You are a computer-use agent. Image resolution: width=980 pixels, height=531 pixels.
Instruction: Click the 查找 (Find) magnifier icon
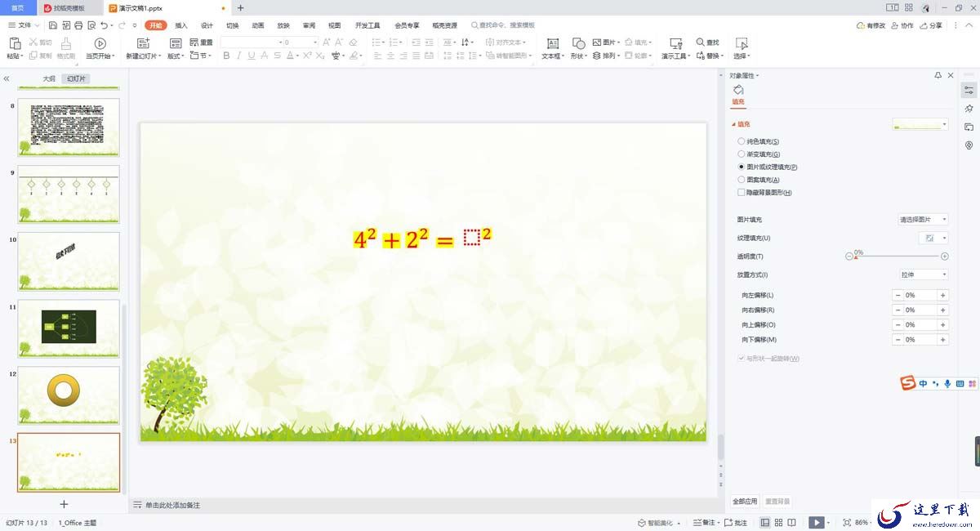click(701, 42)
